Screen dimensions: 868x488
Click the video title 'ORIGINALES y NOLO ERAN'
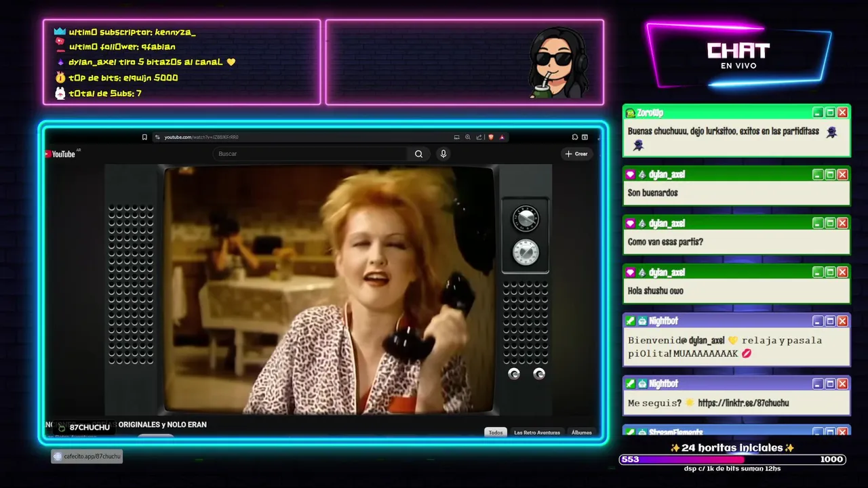tap(164, 424)
